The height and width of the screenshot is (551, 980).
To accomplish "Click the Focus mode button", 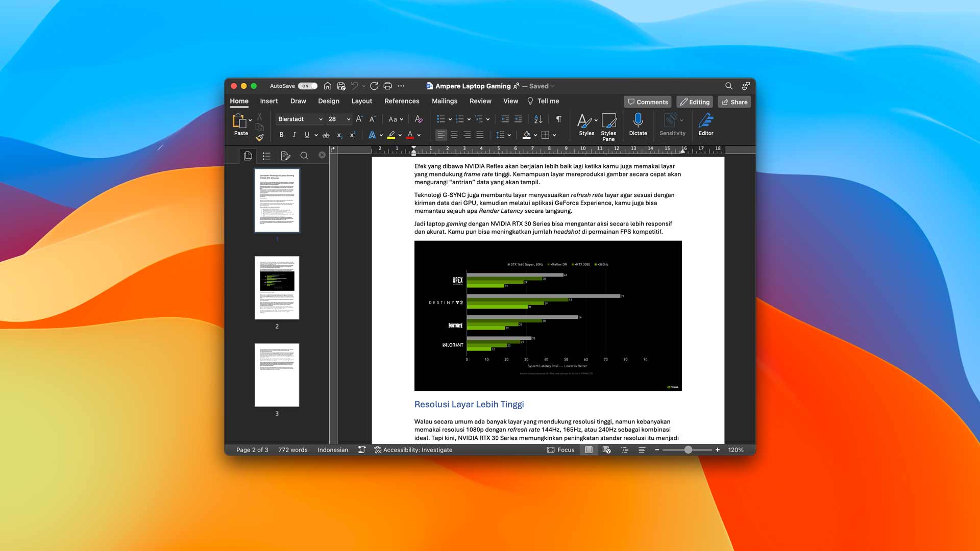I will click(x=560, y=449).
